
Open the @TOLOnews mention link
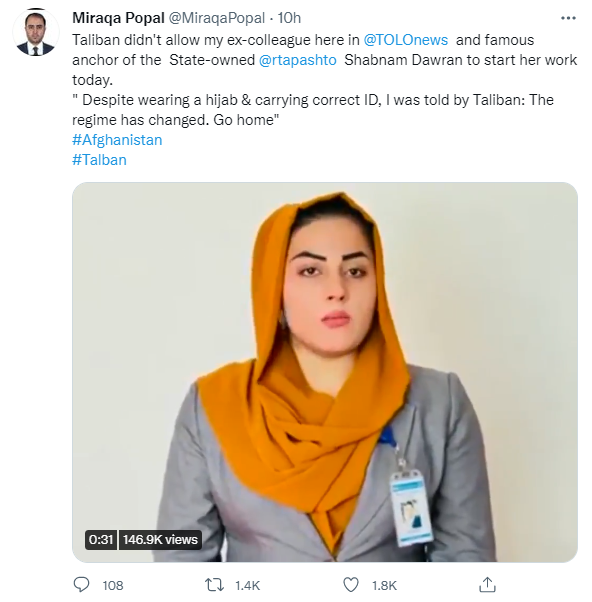pyautogui.click(x=405, y=40)
